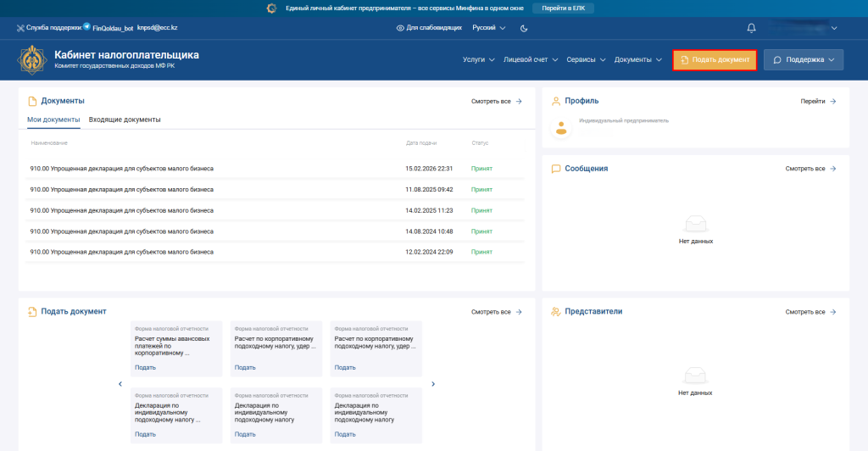Viewport: 868px width, 451px height.
Task: Open the declaration submitted 15.02.2026
Action: click(x=122, y=169)
